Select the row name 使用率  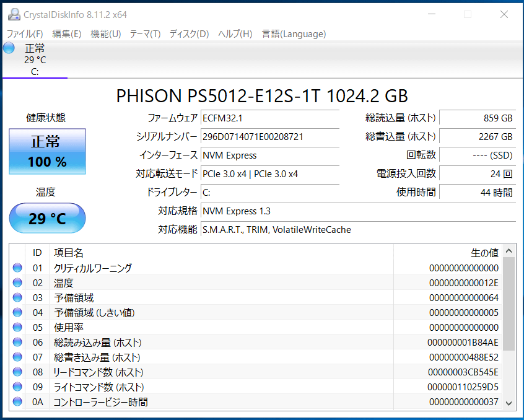[x=69, y=328]
